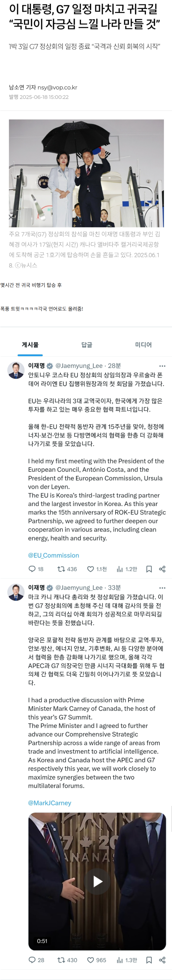Viewport: 172px width, 980px height.
Task: Like the EU meeting tweet
Action: click(91, 569)
